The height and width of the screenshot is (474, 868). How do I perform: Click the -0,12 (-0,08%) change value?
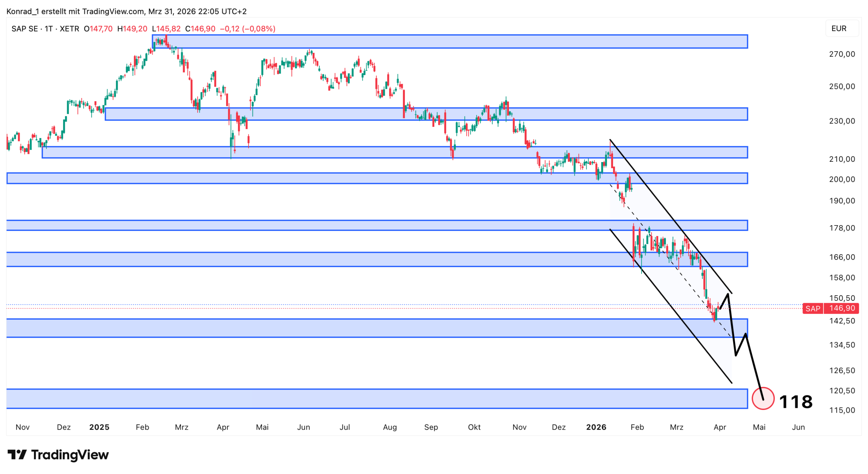[248, 29]
